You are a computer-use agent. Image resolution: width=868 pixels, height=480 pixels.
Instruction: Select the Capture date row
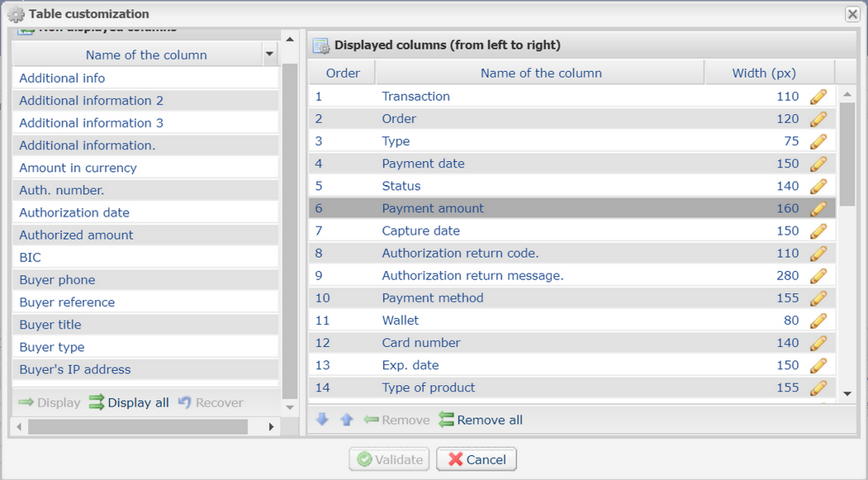tap(420, 230)
